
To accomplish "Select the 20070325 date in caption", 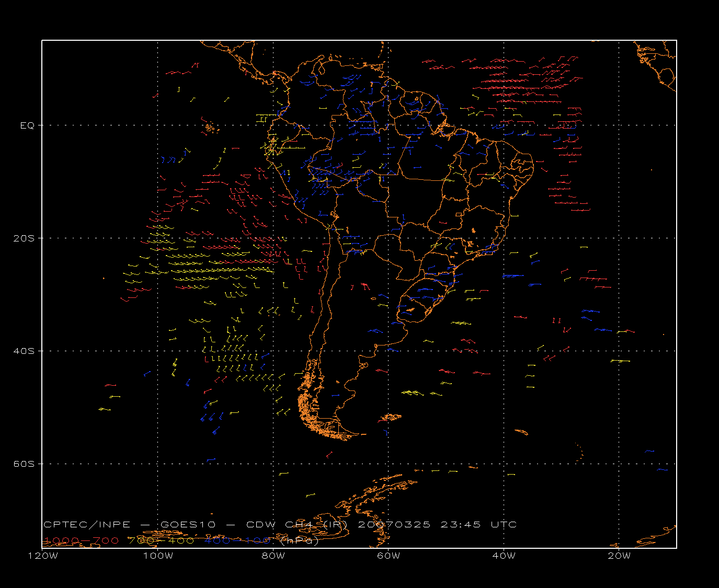I will (395, 524).
